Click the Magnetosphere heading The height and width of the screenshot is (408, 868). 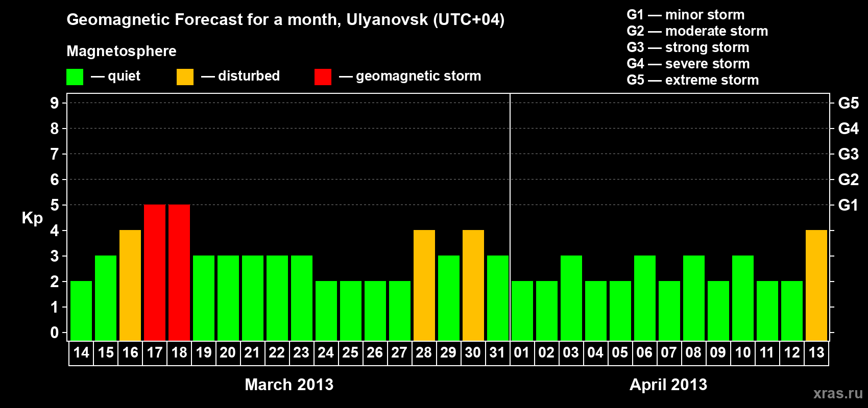[x=122, y=52]
